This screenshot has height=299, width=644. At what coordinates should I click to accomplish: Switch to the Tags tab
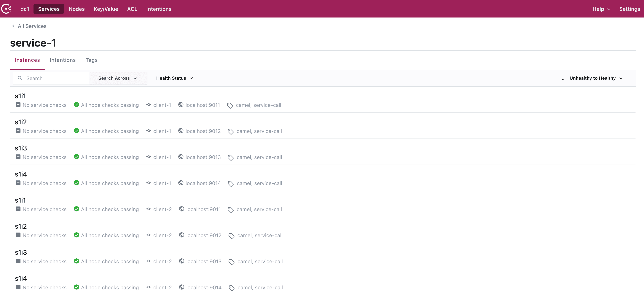click(92, 60)
